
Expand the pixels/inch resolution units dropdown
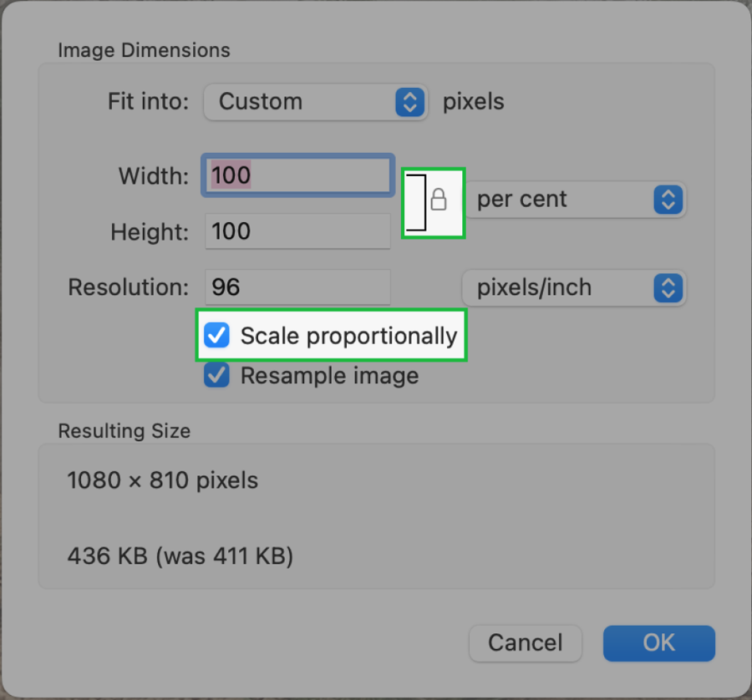click(x=574, y=288)
